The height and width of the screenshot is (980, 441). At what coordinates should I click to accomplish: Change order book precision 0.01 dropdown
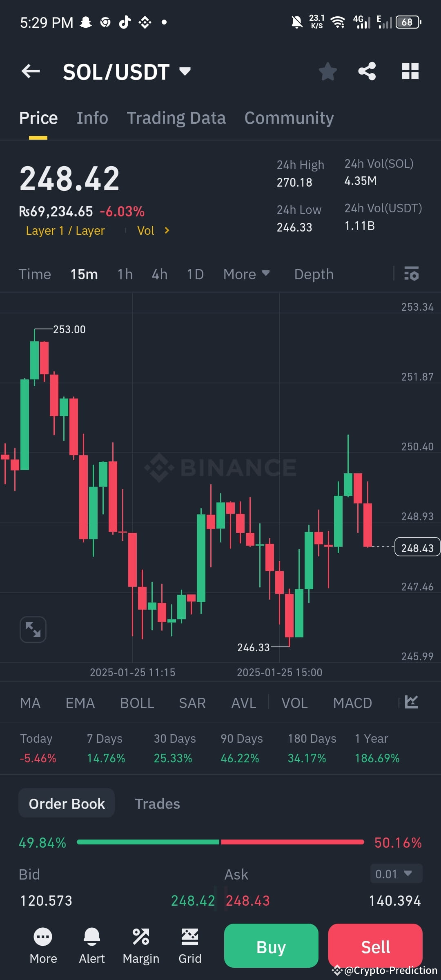point(396,874)
